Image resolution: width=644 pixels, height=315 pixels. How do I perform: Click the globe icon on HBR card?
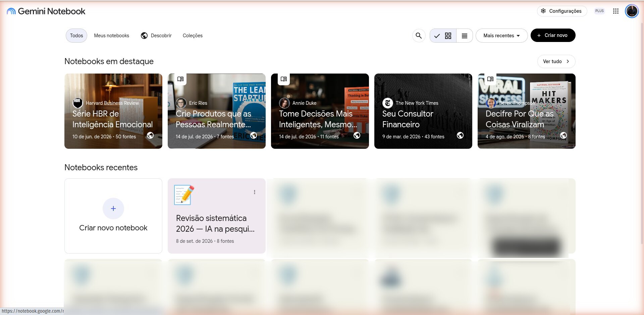click(150, 135)
